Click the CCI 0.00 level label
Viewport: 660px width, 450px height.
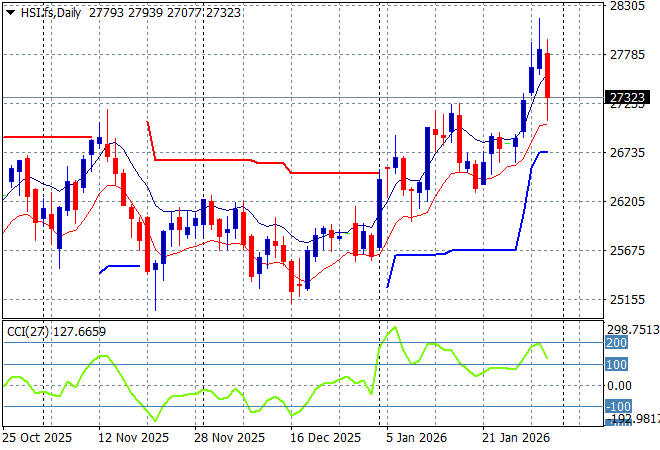[619, 386]
